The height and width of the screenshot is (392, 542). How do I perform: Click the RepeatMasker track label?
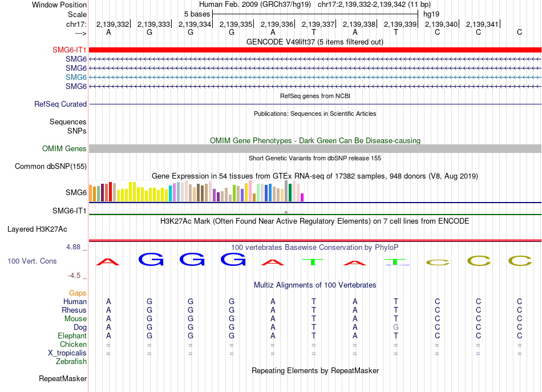coord(63,378)
